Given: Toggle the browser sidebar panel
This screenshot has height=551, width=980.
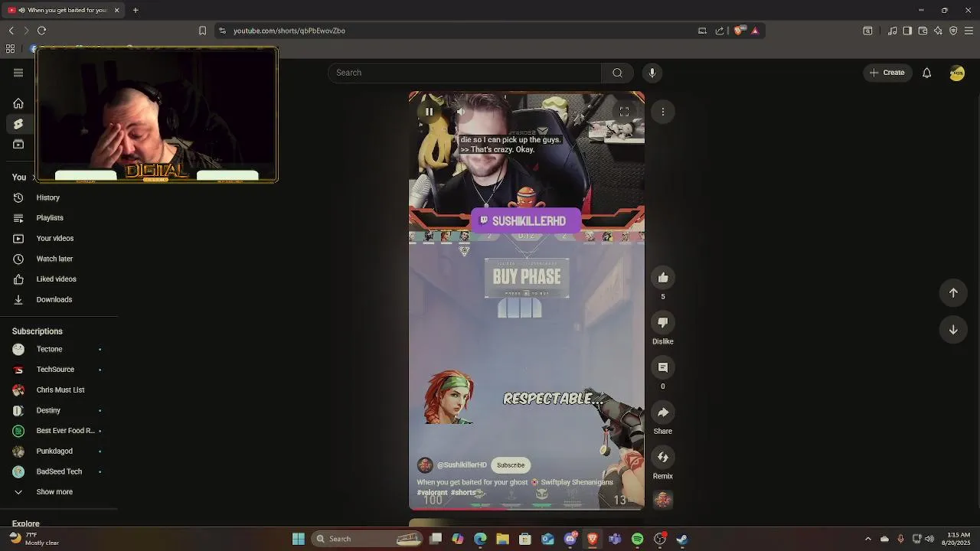Looking at the screenshot, I should (x=907, y=31).
